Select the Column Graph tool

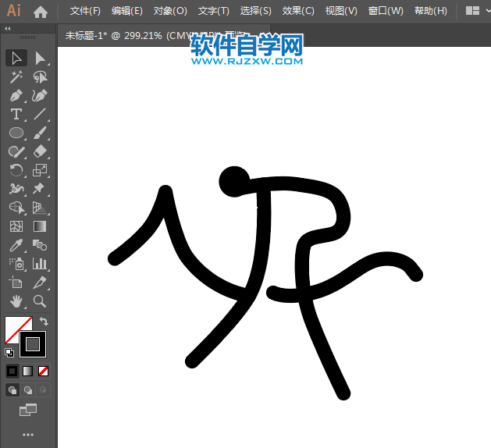coord(40,264)
